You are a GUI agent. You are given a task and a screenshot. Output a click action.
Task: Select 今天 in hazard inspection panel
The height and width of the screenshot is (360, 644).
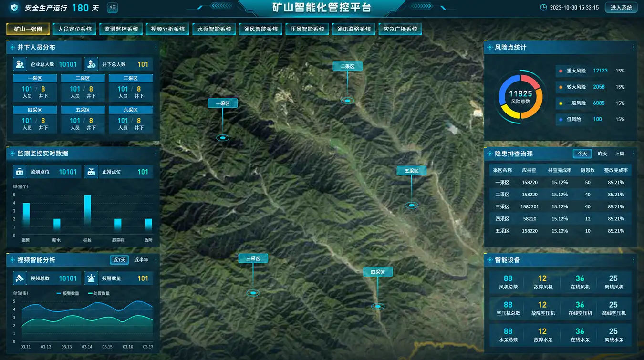coord(582,154)
